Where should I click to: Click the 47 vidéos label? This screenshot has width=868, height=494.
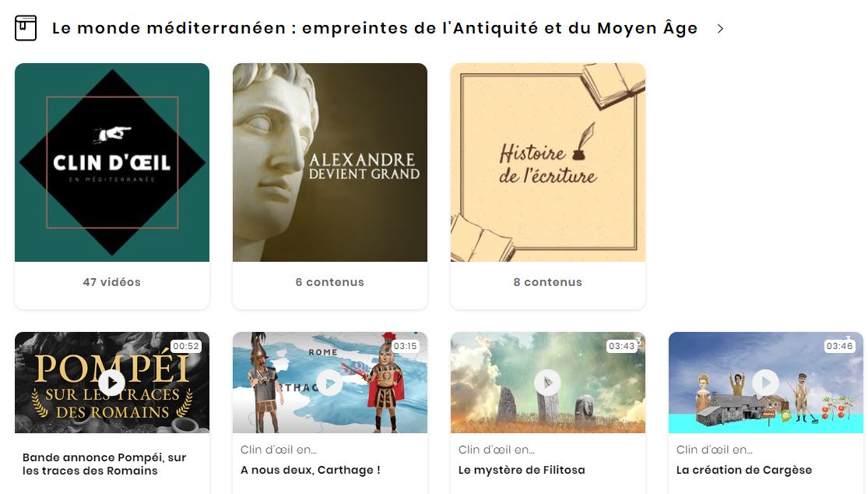[x=112, y=282]
